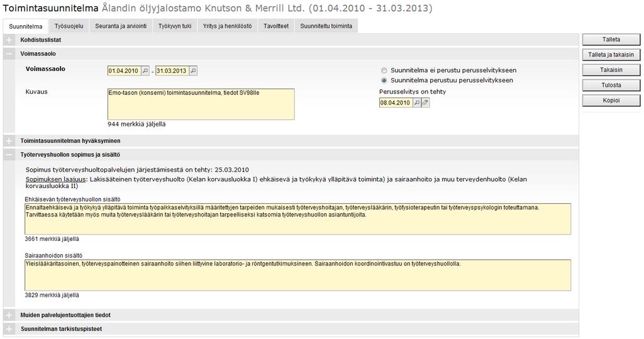Expand the Kohdistuslistat section

[x=9, y=40]
